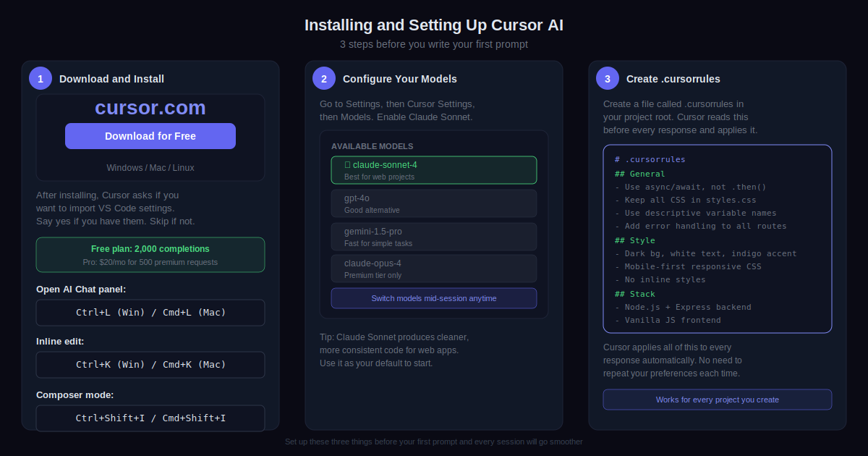The image size is (868, 456).
Task: Open the cursor.com link
Action: point(150,108)
